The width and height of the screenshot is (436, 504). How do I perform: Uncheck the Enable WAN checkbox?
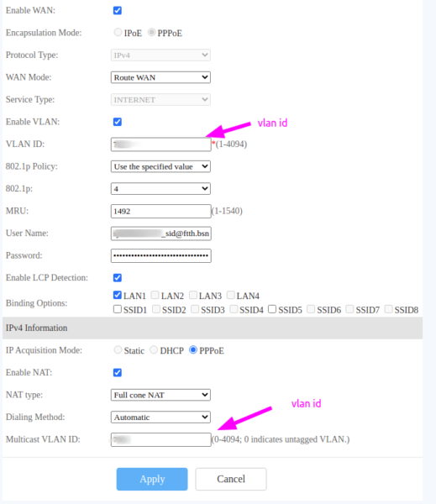118,11
